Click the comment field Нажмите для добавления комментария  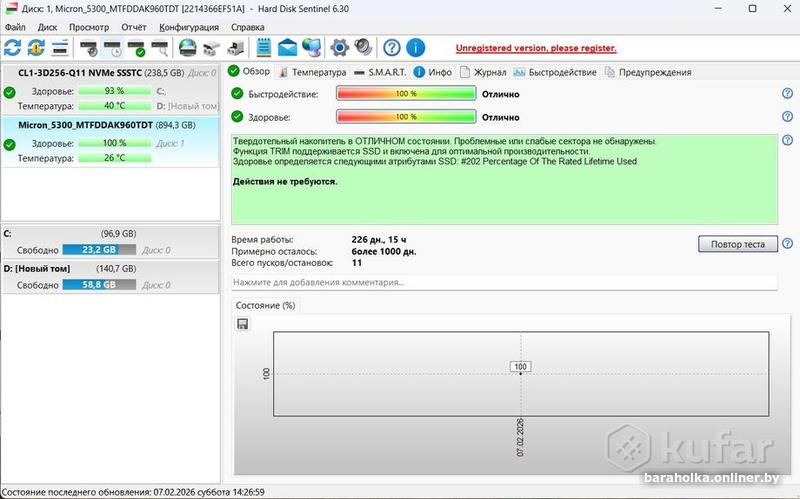[x=504, y=282]
